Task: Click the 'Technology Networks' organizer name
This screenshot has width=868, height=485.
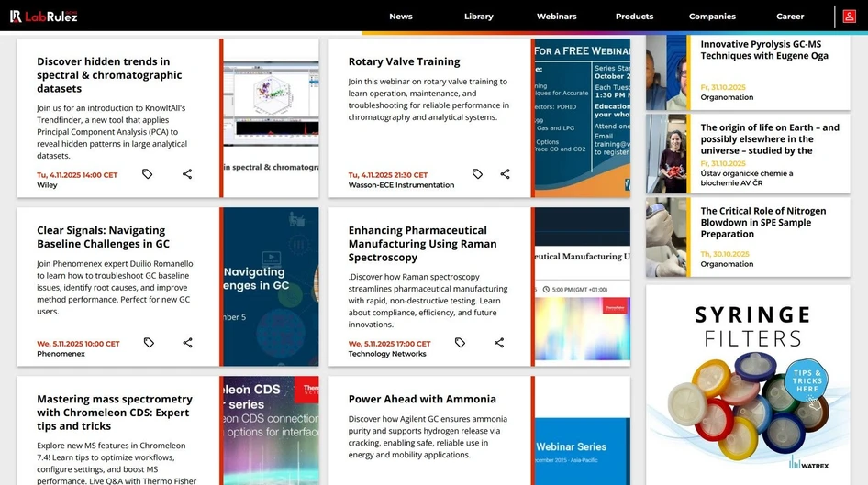Action: coord(387,354)
